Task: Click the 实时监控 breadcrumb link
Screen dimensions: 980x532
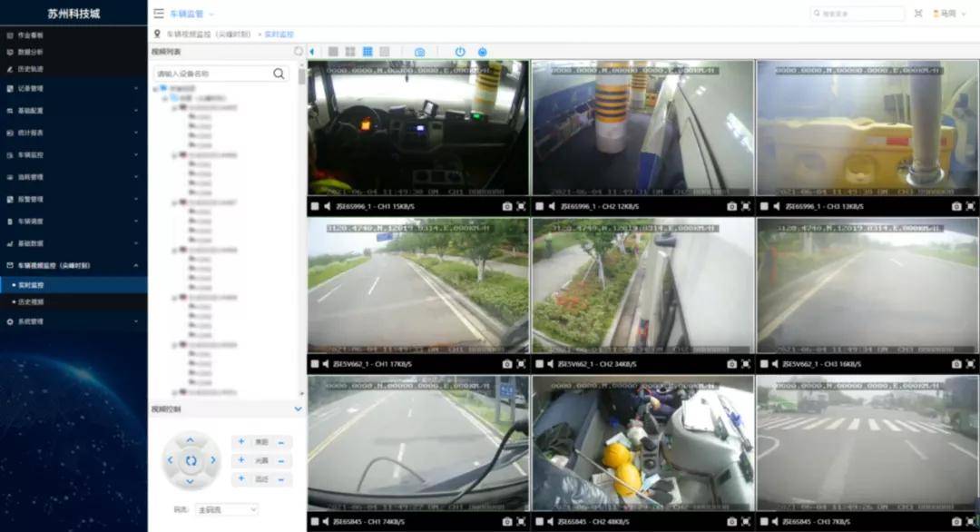Action: click(x=279, y=34)
